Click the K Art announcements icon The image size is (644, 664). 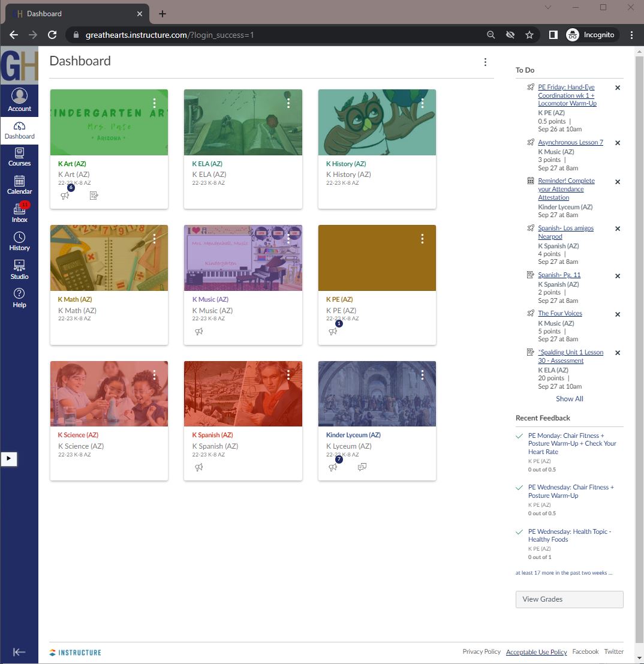pyautogui.click(x=65, y=196)
